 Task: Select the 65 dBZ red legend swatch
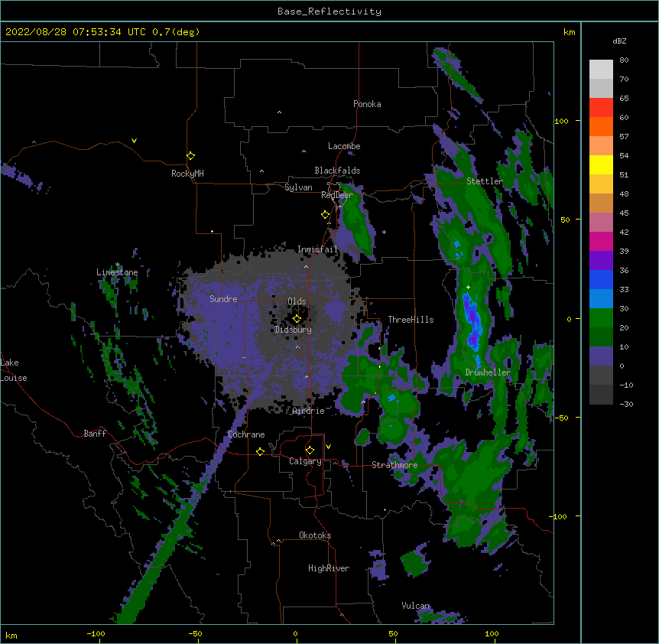[x=601, y=108]
